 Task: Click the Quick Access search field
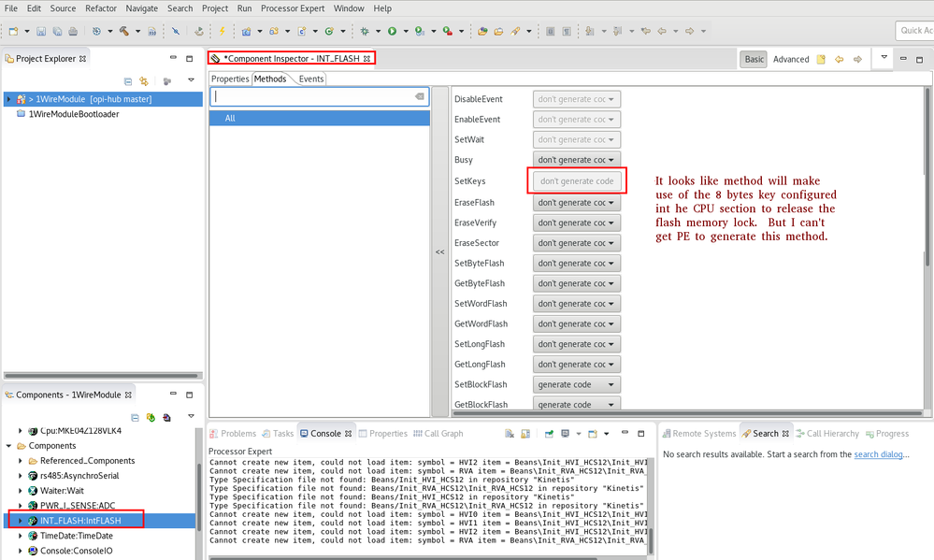coord(914,30)
